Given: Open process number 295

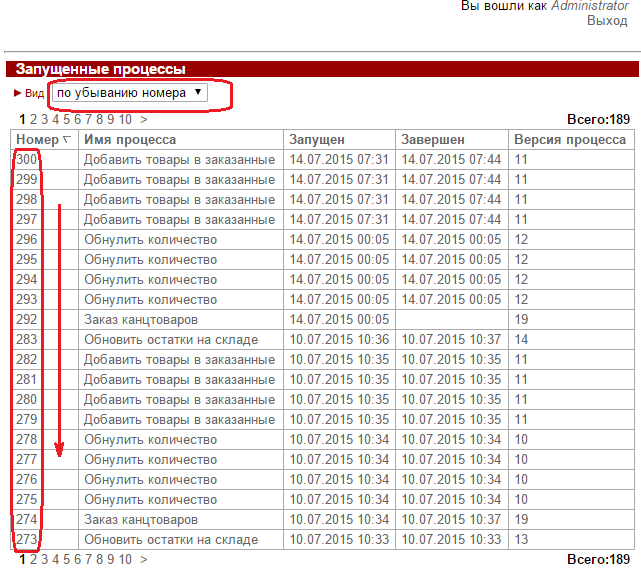Looking at the screenshot, I should [27, 260].
